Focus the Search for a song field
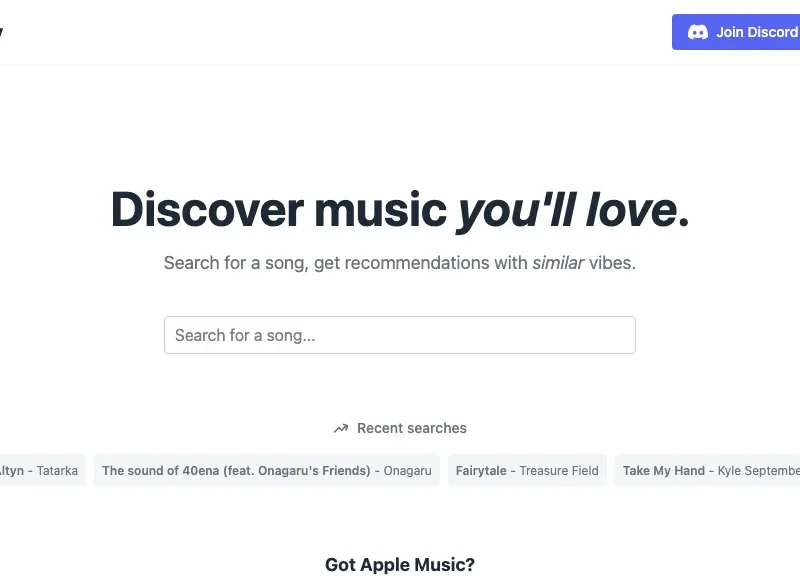This screenshot has height=576, width=800. (399, 335)
